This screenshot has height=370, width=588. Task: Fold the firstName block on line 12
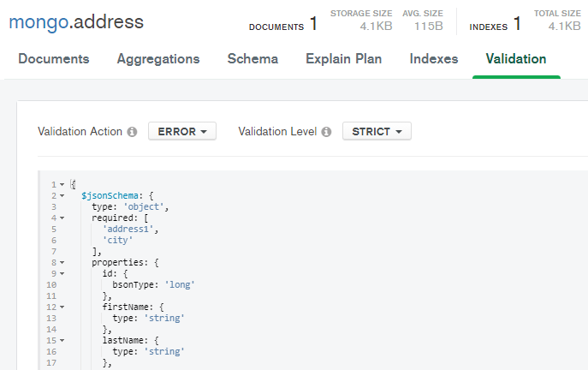tap(62, 307)
